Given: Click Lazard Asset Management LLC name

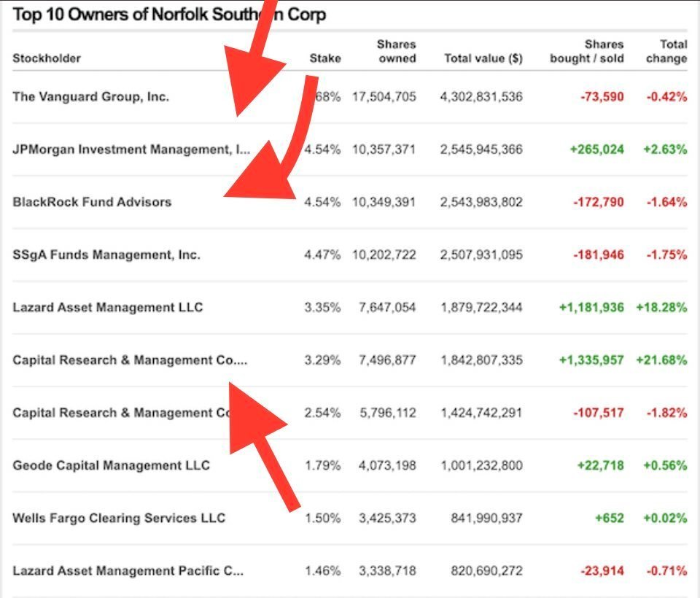Looking at the screenshot, I should (x=107, y=307).
